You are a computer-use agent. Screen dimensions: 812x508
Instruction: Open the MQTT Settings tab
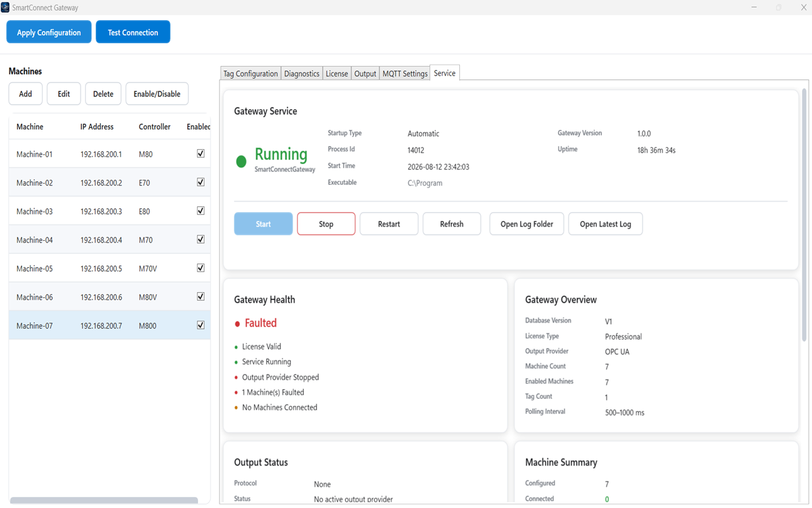tap(405, 74)
